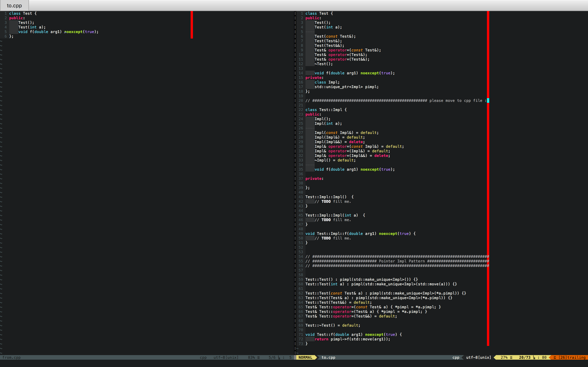
Task: Click to.cpp filename in right statusline
Action: pos(328,357)
